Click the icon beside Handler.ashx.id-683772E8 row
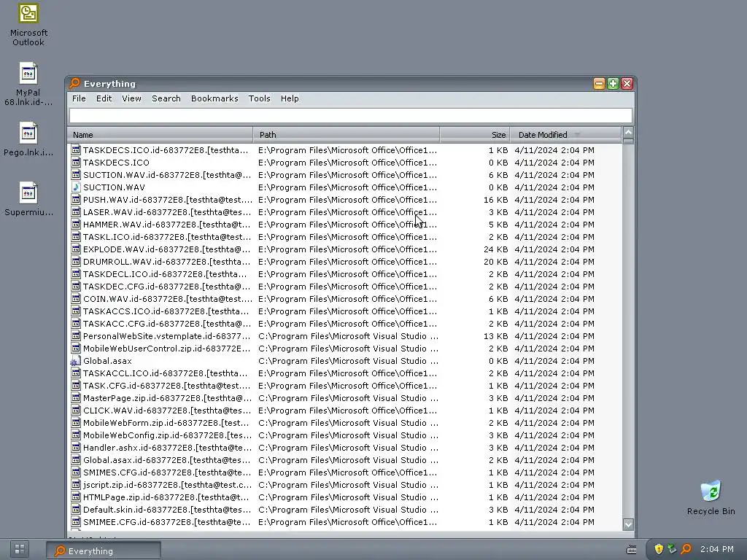 [x=76, y=448]
